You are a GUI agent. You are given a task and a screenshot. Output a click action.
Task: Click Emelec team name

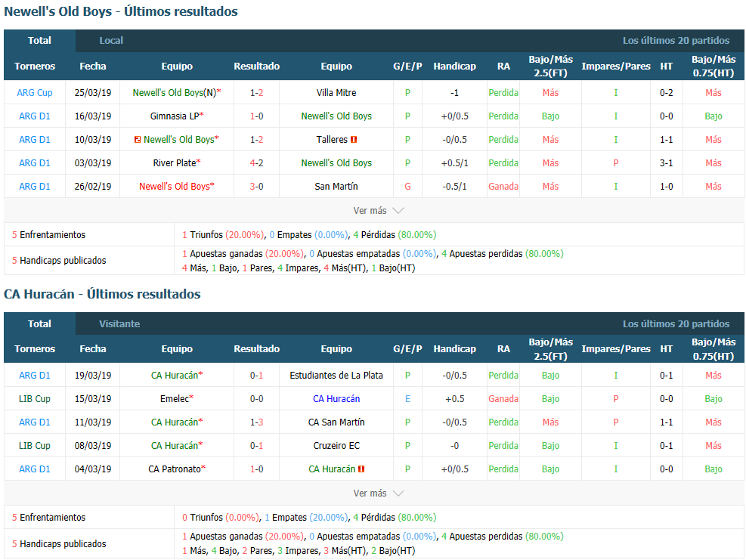click(x=175, y=399)
